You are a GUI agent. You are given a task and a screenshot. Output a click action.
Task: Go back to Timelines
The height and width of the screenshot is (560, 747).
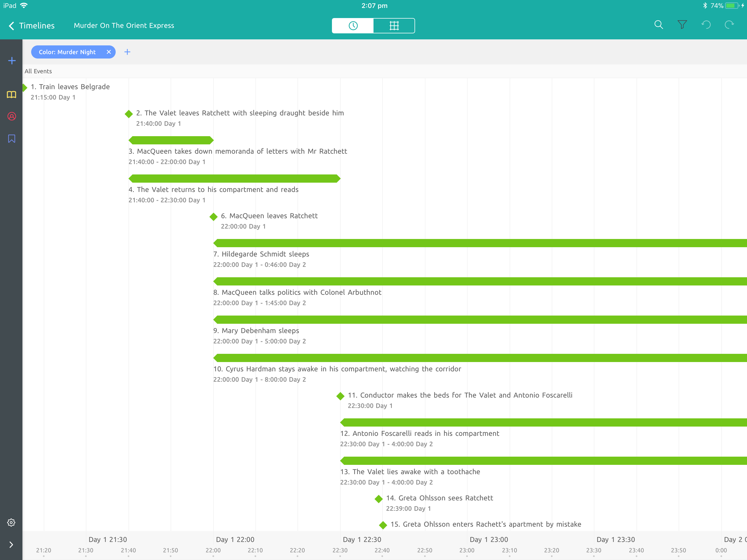tap(31, 26)
